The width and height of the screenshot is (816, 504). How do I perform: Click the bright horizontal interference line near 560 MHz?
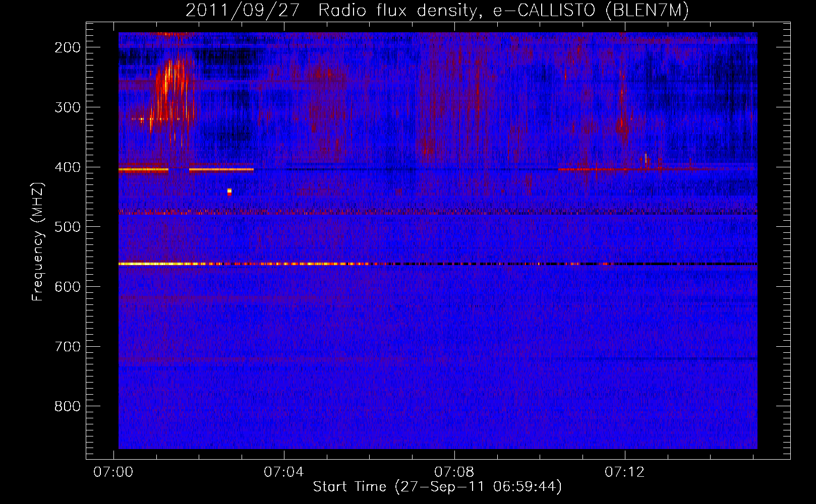(438, 264)
